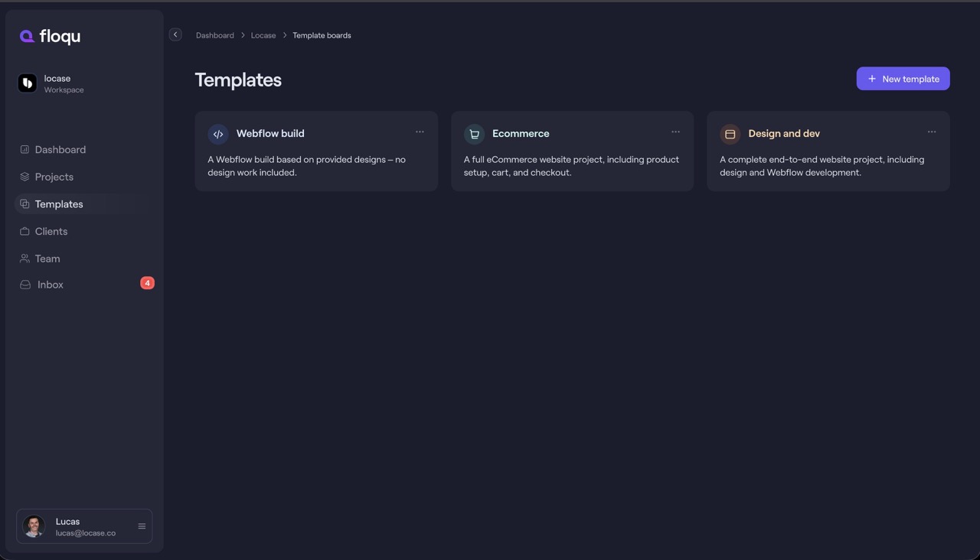Click the Design and dev description text
The width and height of the screenshot is (980, 560).
point(822,166)
